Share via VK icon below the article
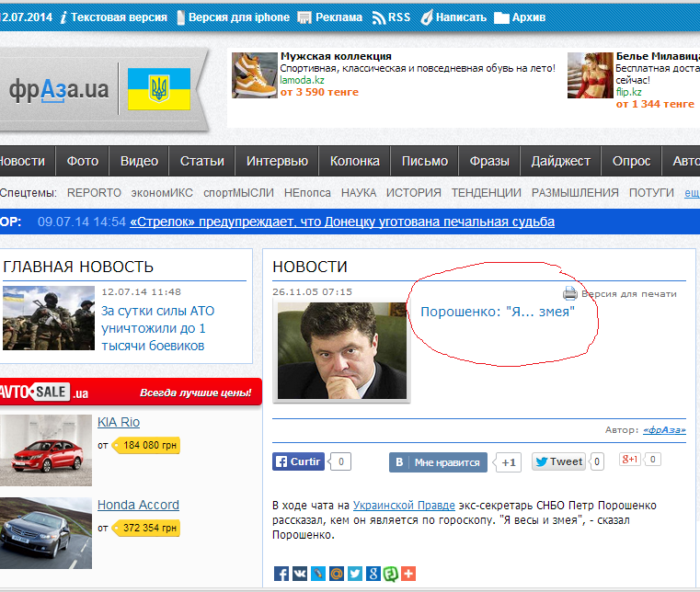The width and height of the screenshot is (700, 592). [300, 574]
